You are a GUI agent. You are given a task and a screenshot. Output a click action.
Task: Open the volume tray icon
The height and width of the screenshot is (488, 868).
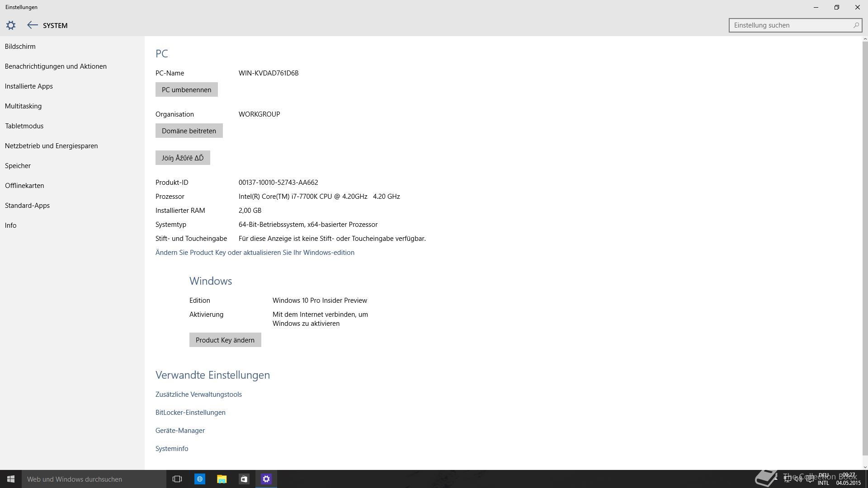coord(798,479)
